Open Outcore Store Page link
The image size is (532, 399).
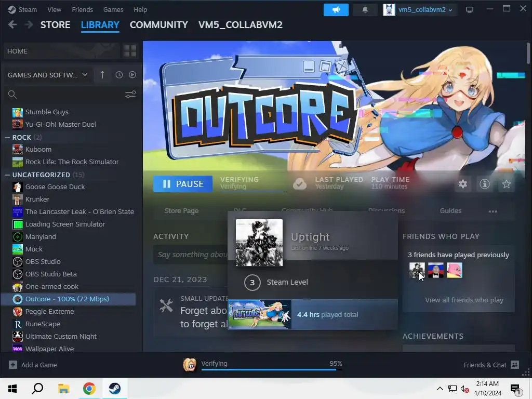point(181,211)
